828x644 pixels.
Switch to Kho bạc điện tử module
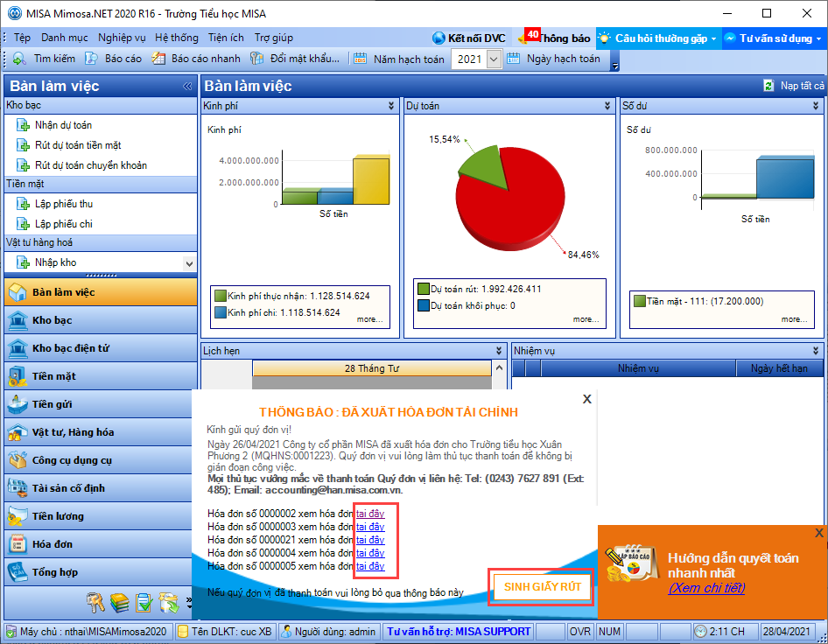pyautogui.click(x=101, y=348)
